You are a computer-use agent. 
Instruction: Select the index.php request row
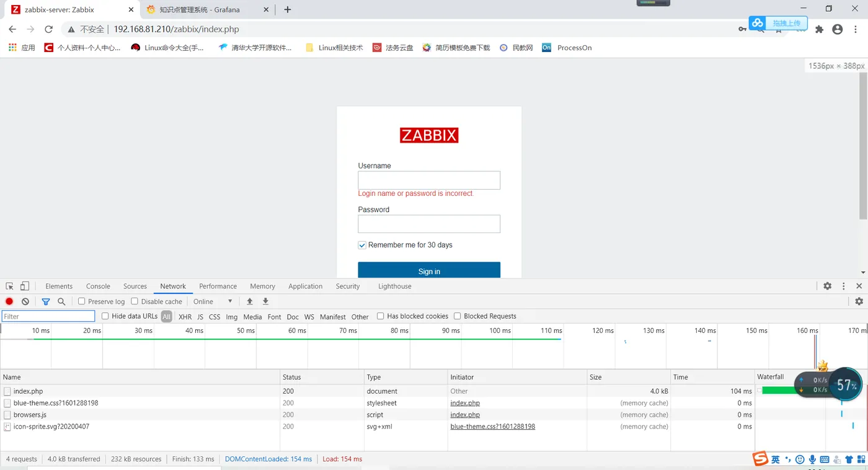point(377,391)
